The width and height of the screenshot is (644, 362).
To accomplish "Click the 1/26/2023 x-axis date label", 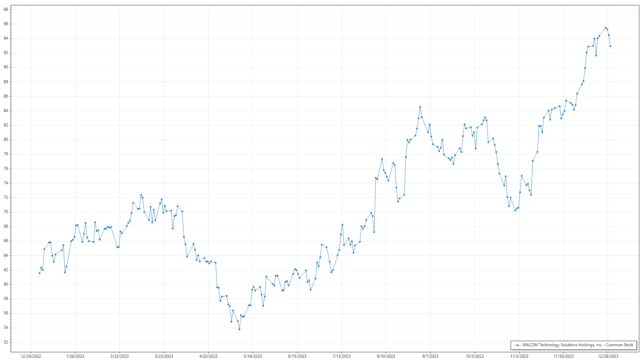I will pos(75,356).
